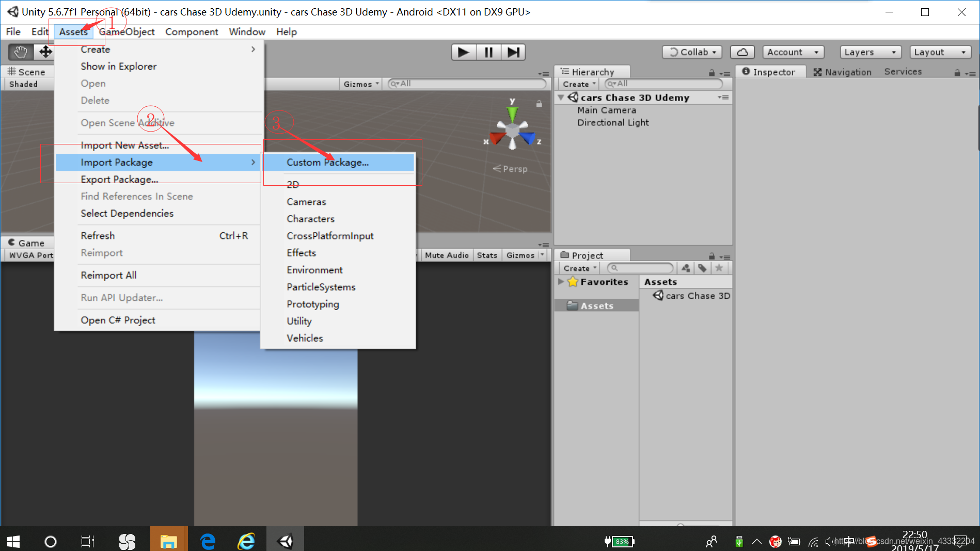Viewport: 980px width, 551px height.
Task: Open the Layers dropdown
Action: (871, 52)
